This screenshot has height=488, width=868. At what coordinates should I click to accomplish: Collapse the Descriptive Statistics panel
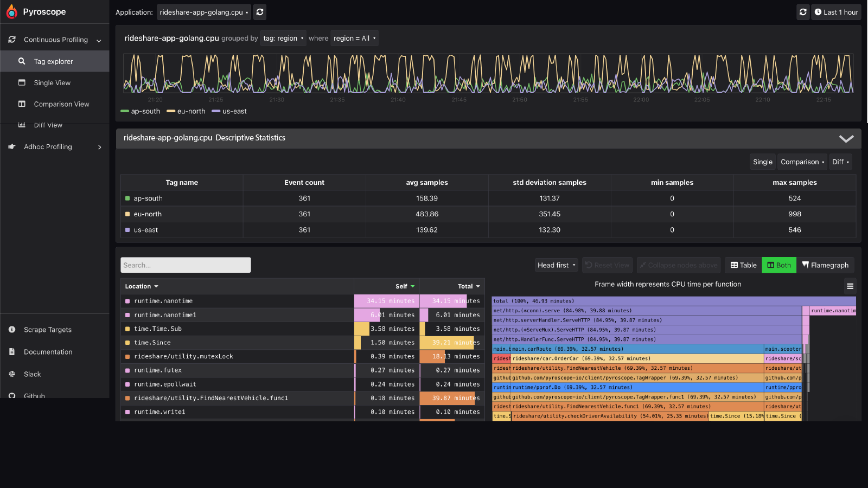coord(846,138)
